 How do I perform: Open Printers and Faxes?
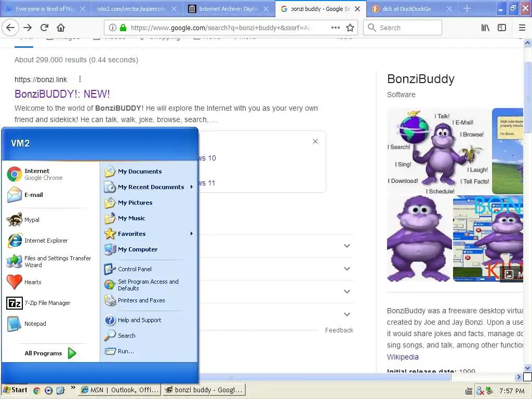135,301
